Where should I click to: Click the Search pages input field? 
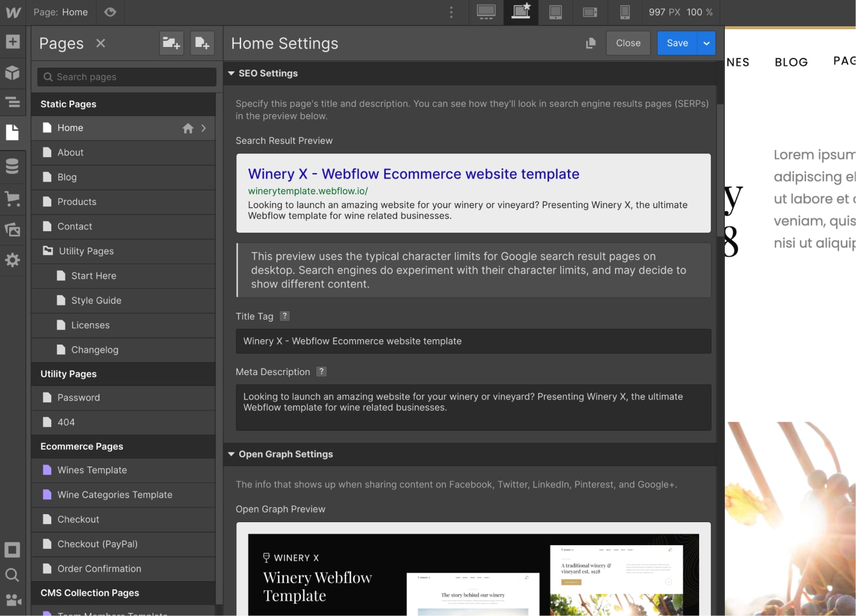click(126, 77)
